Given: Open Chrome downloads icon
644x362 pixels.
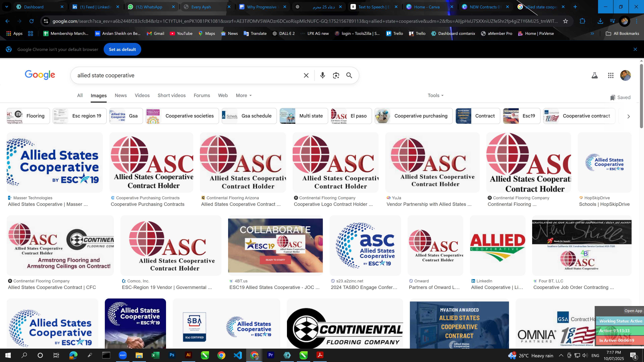Looking at the screenshot, I should click(600, 21).
